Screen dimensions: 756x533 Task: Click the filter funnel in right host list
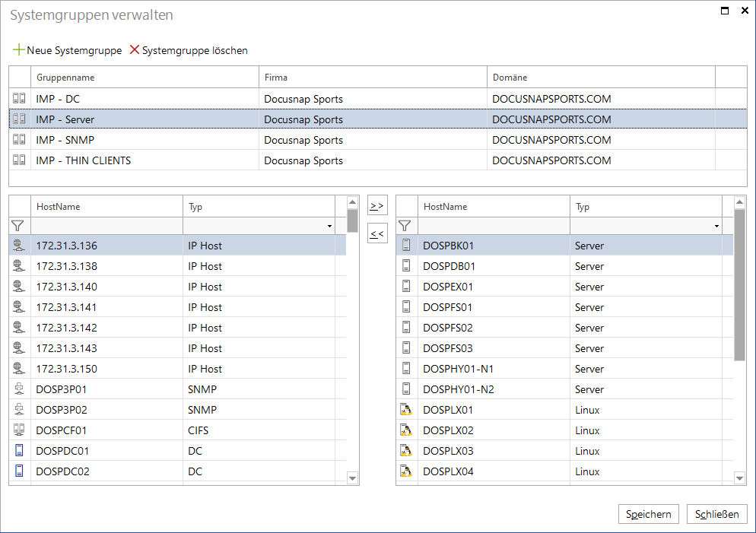tap(405, 226)
